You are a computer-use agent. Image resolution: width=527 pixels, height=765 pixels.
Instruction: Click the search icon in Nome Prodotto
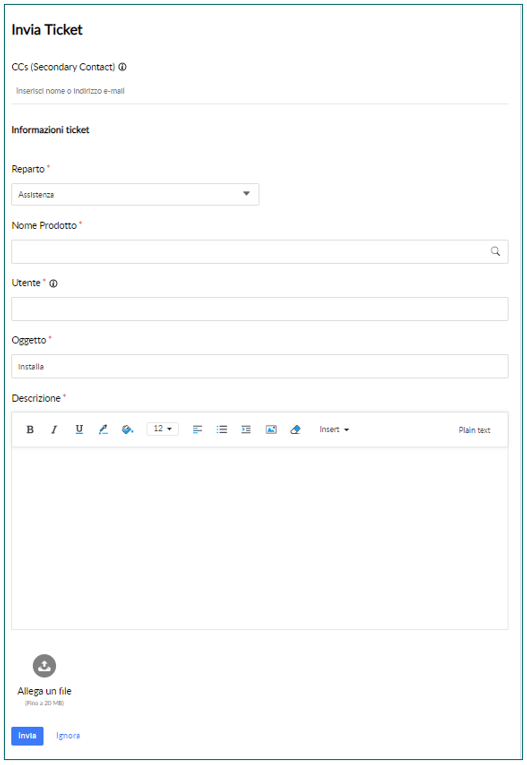(x=495, y=251)
